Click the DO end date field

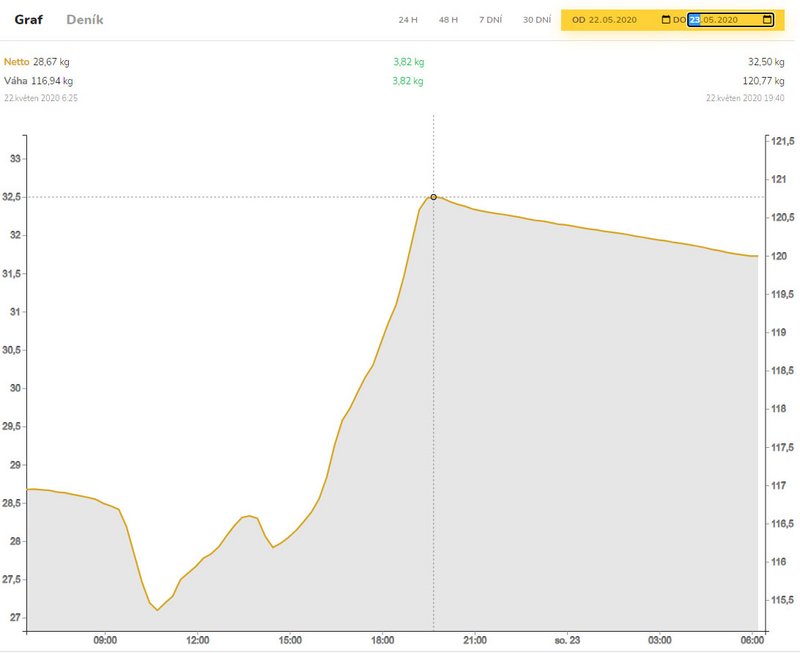[731, 20]
